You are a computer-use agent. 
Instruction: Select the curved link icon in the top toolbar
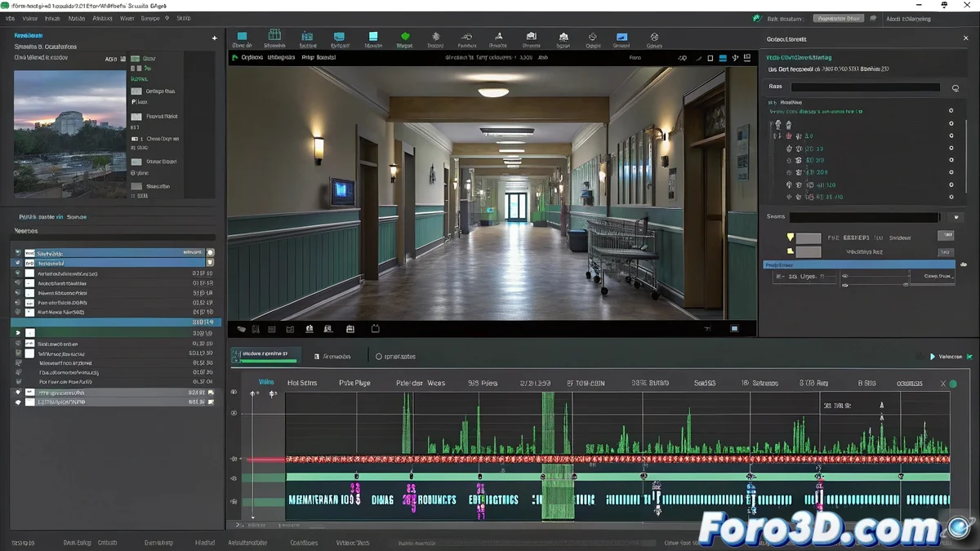pyautogui.click(x=466, y=36)
